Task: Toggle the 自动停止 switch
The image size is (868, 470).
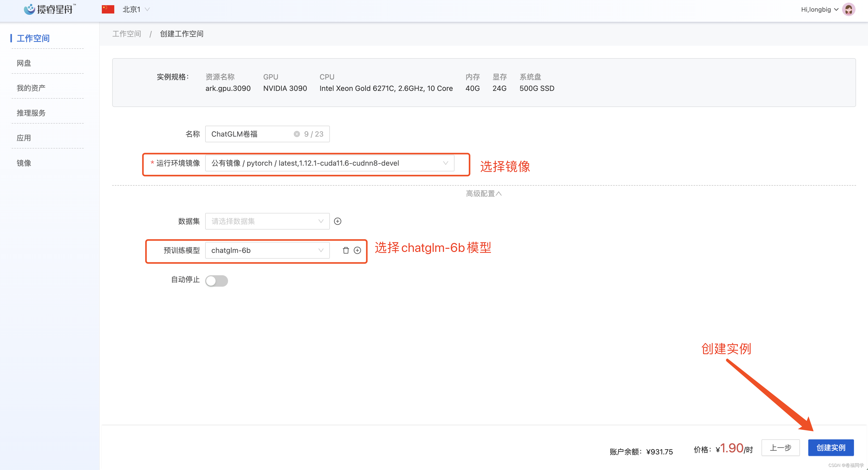Action: (x=216, y=281)
